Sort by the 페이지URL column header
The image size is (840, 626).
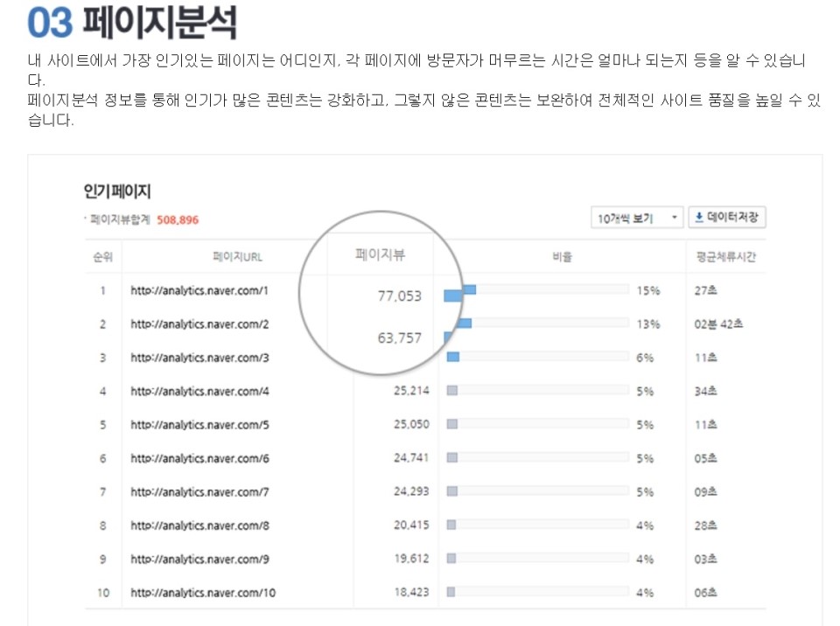click(x=237, y=257)
